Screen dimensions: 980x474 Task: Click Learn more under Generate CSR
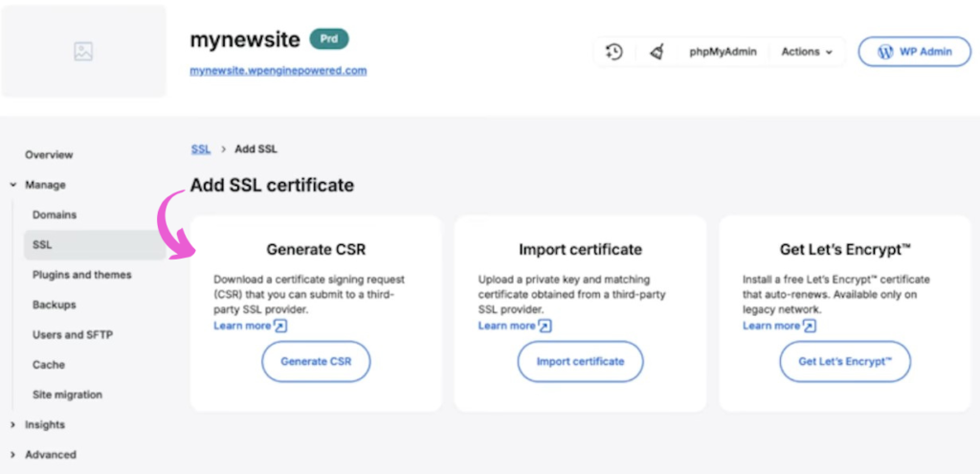pos(242,326)
